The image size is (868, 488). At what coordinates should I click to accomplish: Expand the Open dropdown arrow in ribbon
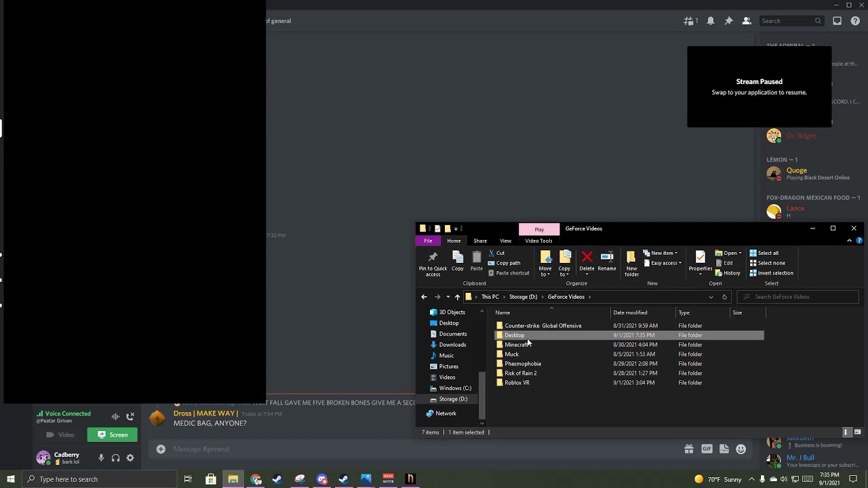point(740,253)
